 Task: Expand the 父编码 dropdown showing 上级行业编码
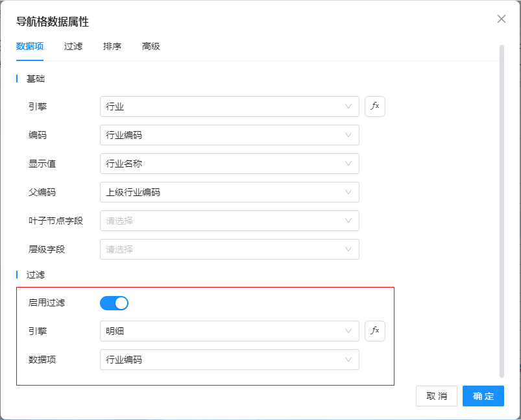click(x=229, y=192)
